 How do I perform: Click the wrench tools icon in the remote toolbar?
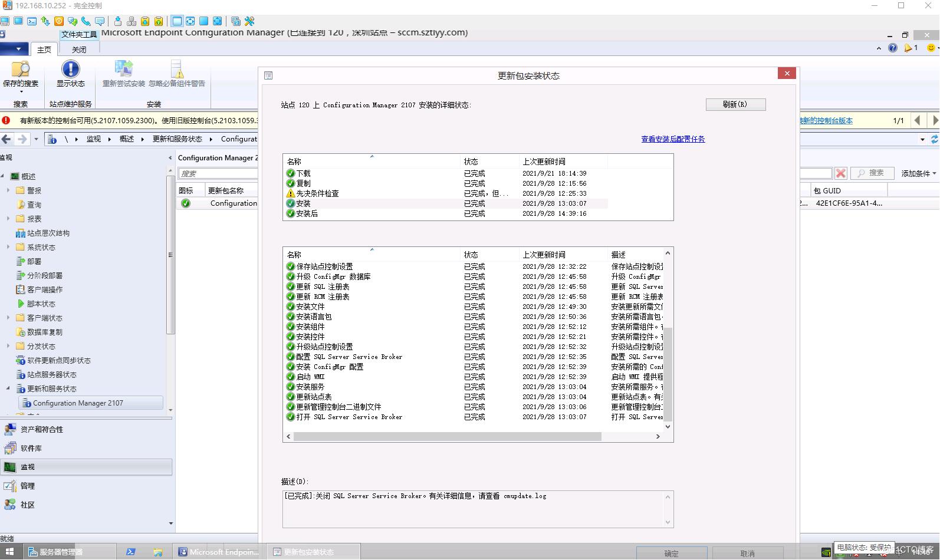[249, 21]
